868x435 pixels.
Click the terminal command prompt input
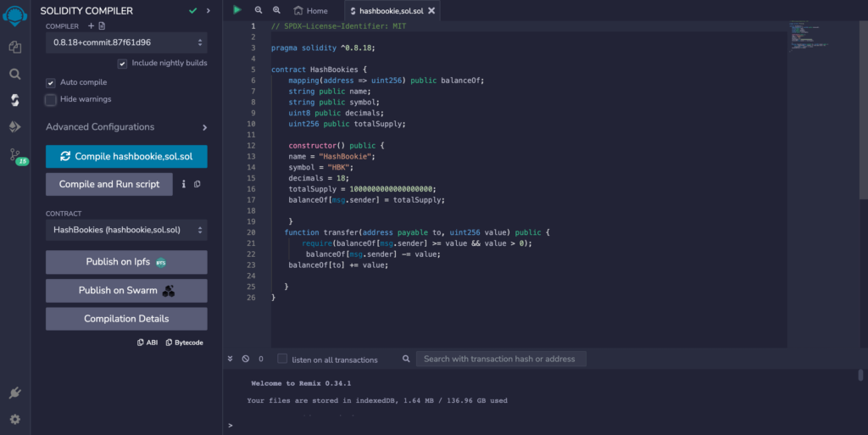click(x=542, y=425)
